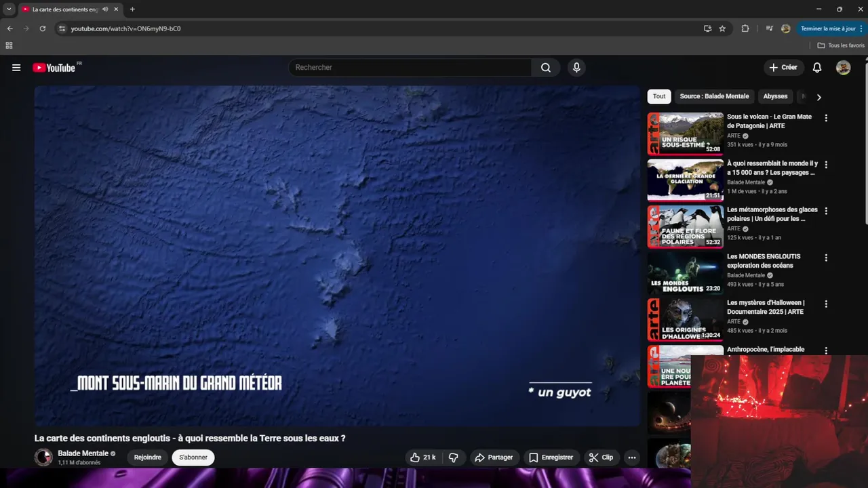Create a clip with the Clip button
Screen dimensions: 868x488
click(601, 457)
